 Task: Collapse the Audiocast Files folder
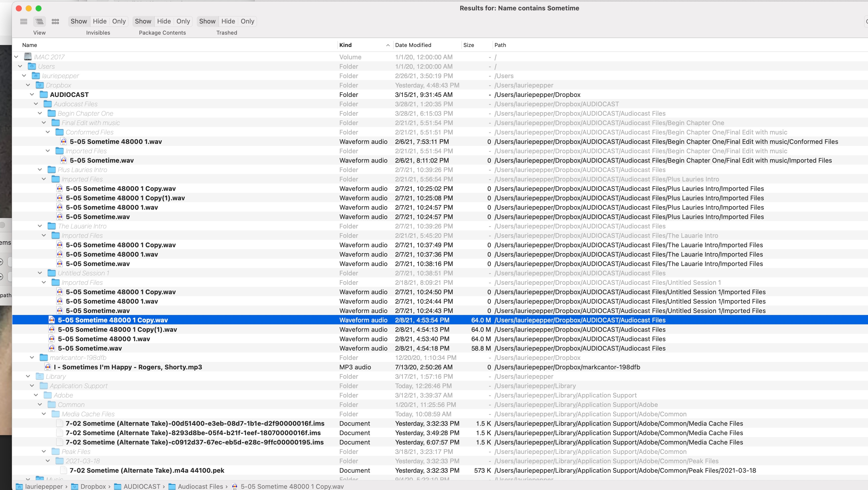36,104
